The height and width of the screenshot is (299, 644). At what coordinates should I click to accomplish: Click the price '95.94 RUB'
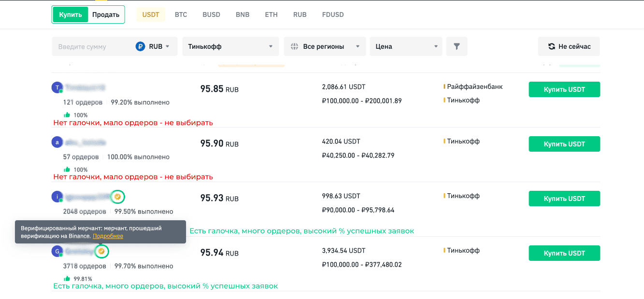(x=219, y=253)
